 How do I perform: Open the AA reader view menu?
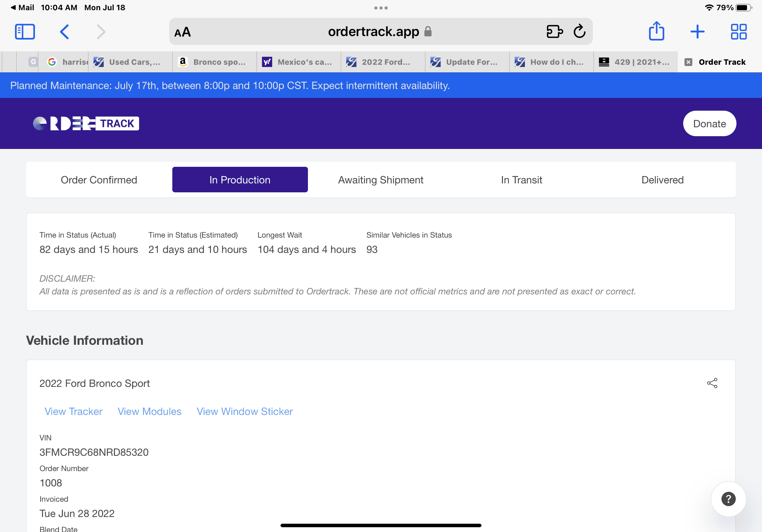point(183,32)
